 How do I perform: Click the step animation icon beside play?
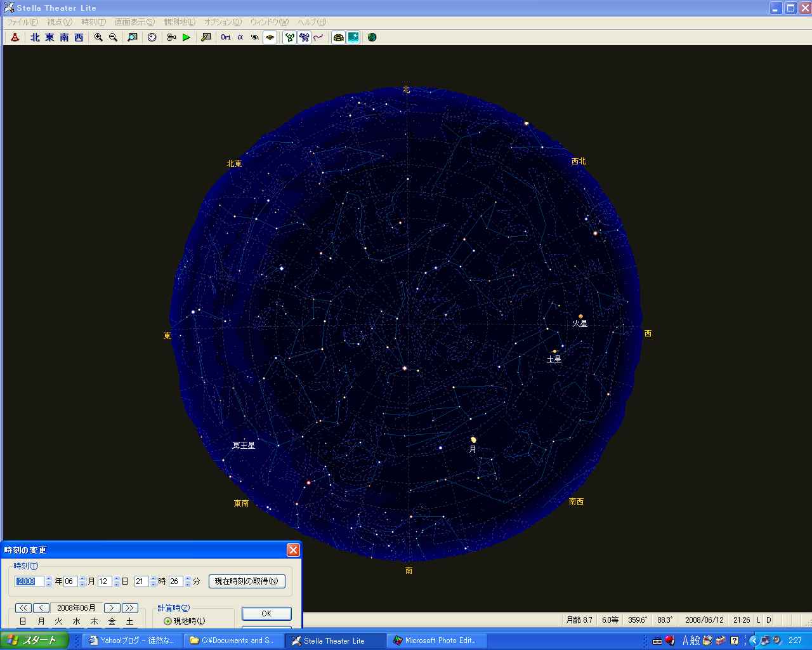tap(171, 37)
